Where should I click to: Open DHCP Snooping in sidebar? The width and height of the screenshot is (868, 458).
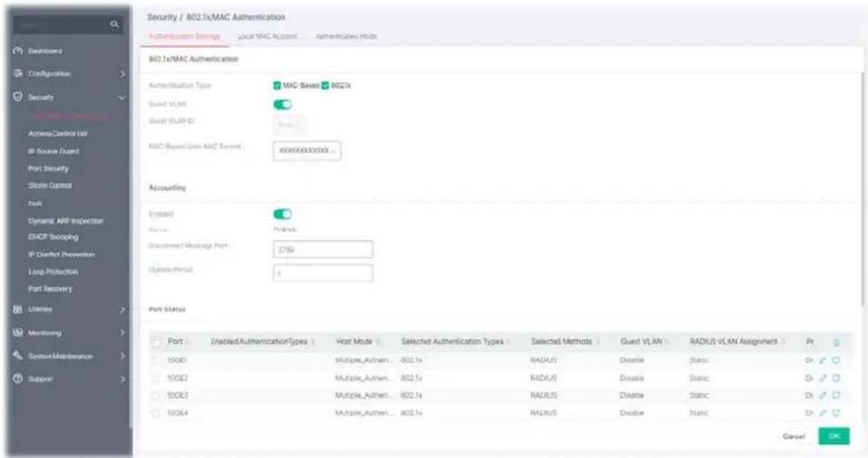[54, 237]
